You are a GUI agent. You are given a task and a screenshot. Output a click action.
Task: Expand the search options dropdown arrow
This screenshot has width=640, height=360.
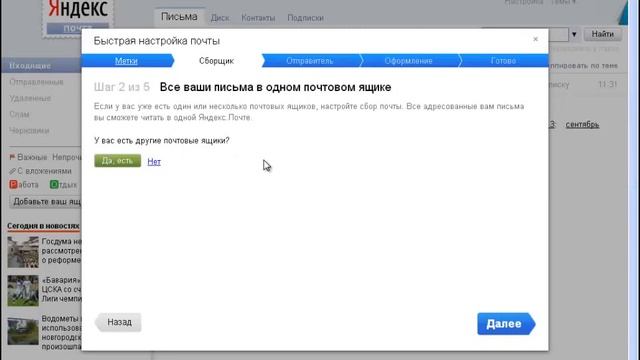coord(574,35)
